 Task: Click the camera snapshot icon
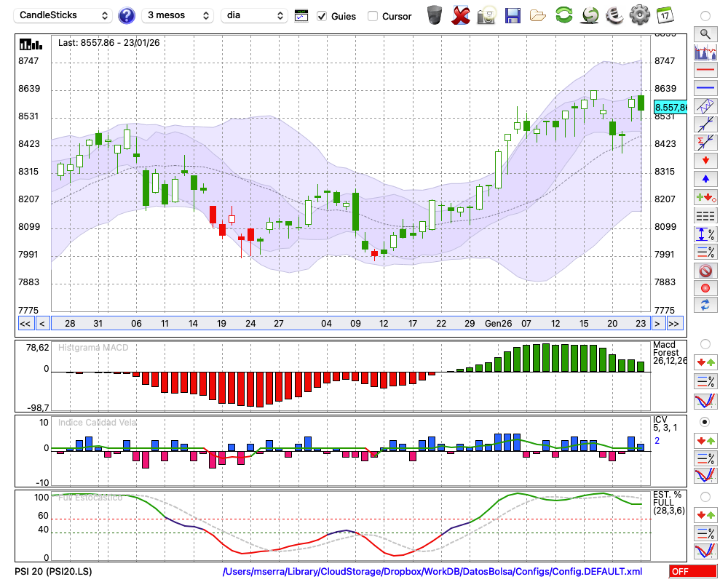pos(486,15)
